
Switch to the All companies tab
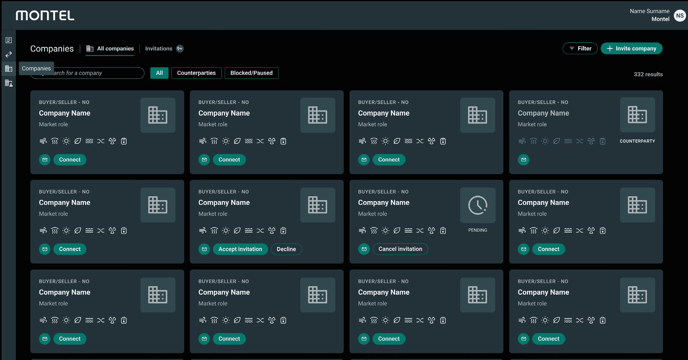(110, 49)
